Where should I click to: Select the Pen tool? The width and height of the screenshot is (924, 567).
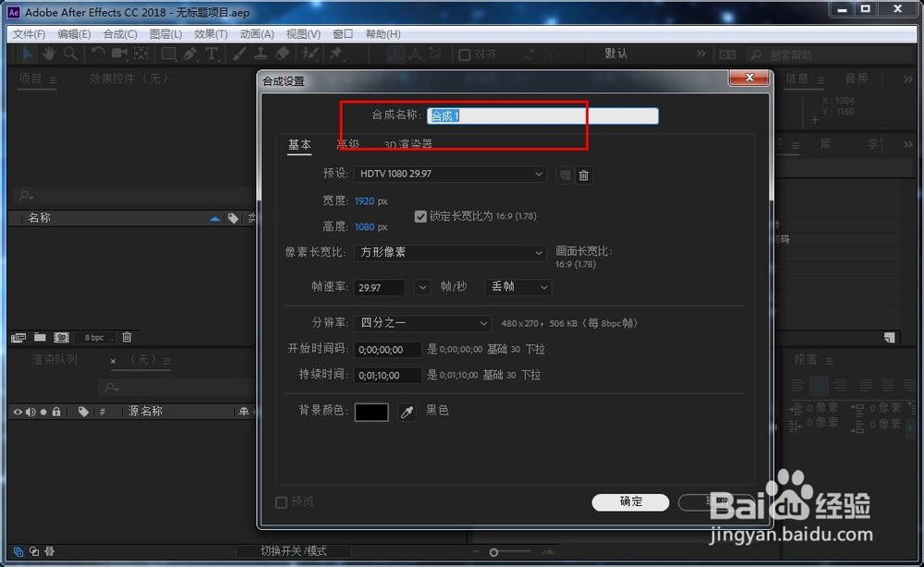[189, 54]
